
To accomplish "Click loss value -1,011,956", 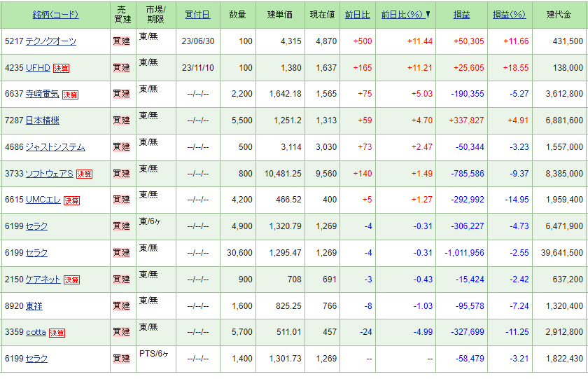I will click(x=464, y=253).
